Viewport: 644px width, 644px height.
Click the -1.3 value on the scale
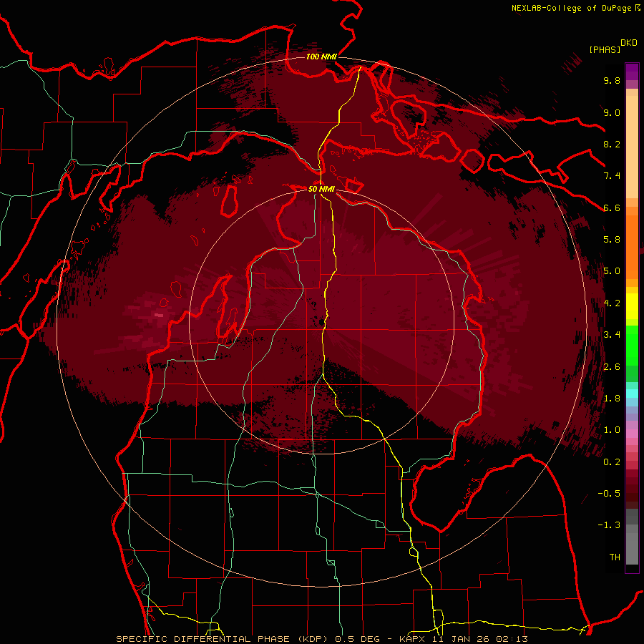coord(609,525)
